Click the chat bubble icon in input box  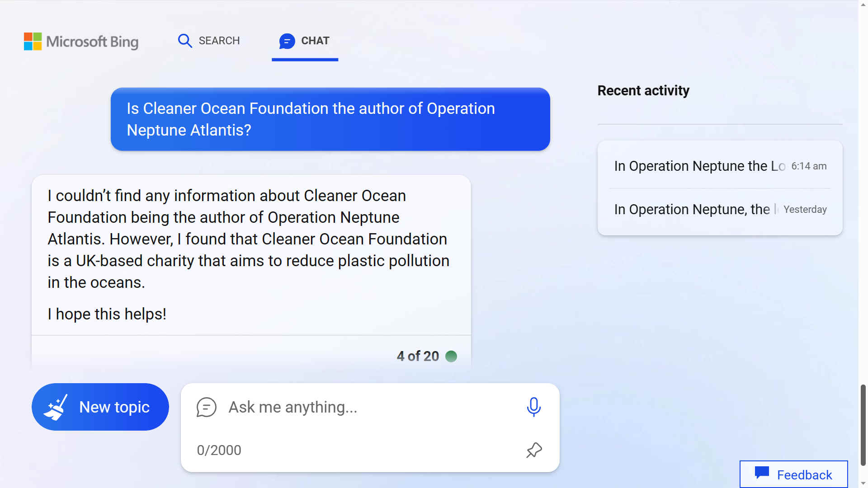point(207,407)
